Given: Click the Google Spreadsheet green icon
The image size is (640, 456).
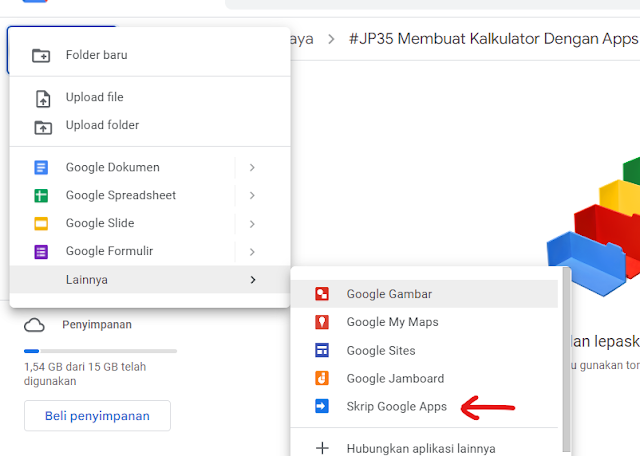Looking at the screenshot, I should [41, 196].
